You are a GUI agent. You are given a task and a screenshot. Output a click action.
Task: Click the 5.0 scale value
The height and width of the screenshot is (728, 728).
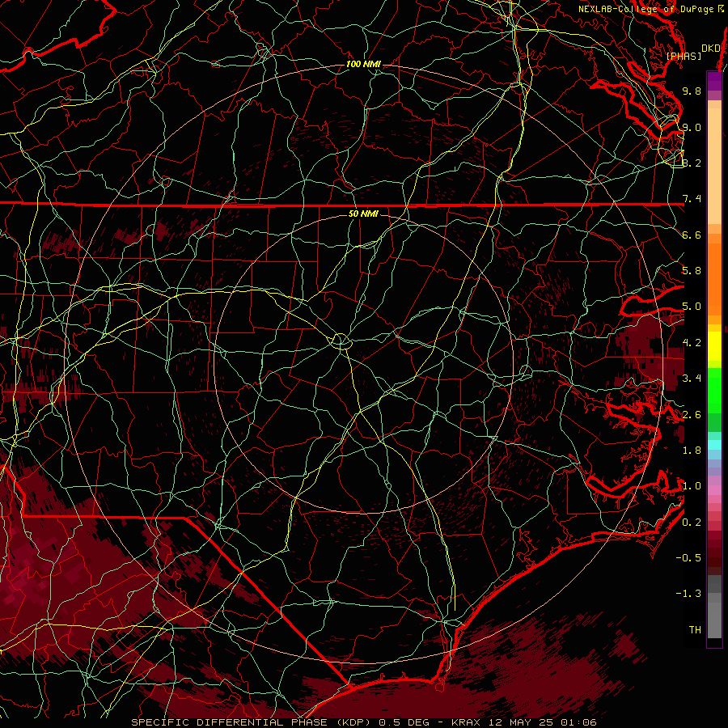tap(692, 307)
